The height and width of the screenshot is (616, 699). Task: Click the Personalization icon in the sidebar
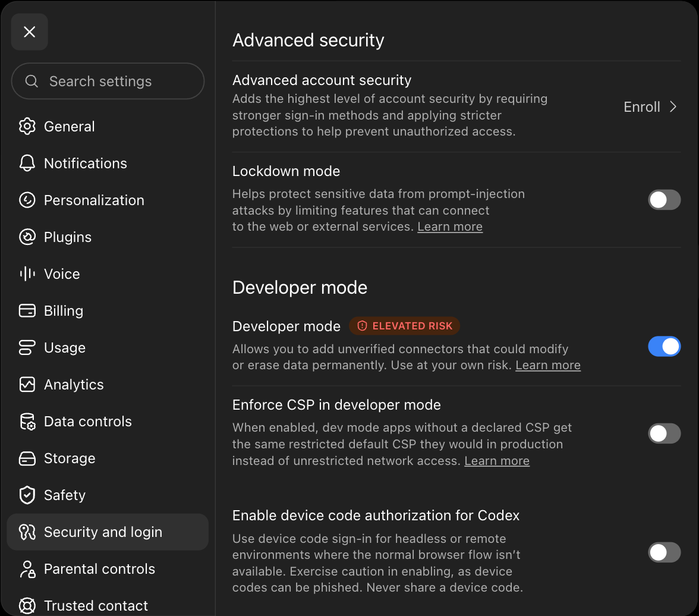[x=27, y=200]
